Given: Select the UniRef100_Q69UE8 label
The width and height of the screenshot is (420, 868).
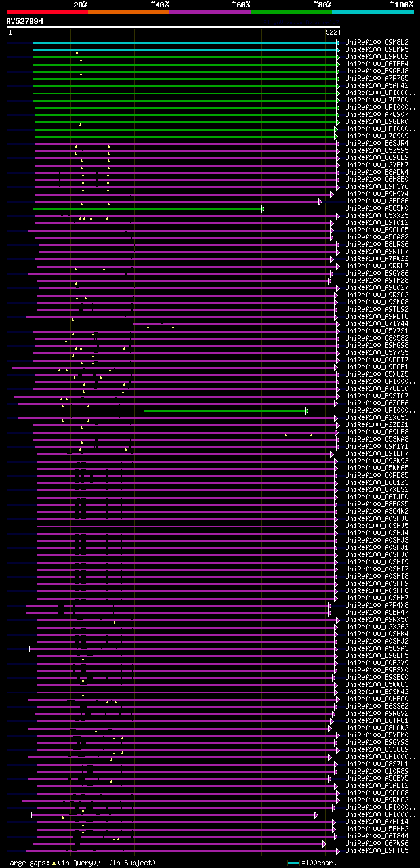Looking at the screenshot, I should coord(377,432).
